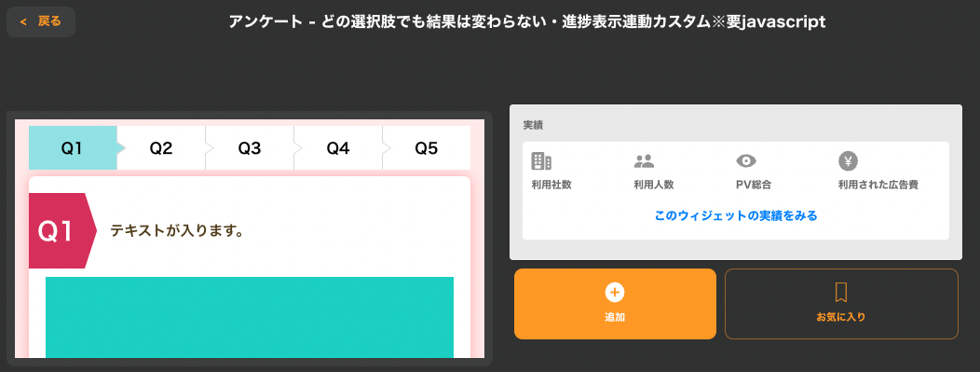This screenshot has height=372, width=980.
Task: Add the widget with 追加 button
Action: (x=615, y=304)
